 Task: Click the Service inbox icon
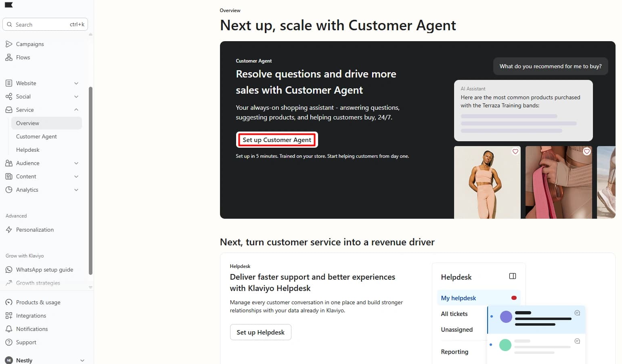coord(9,110)
